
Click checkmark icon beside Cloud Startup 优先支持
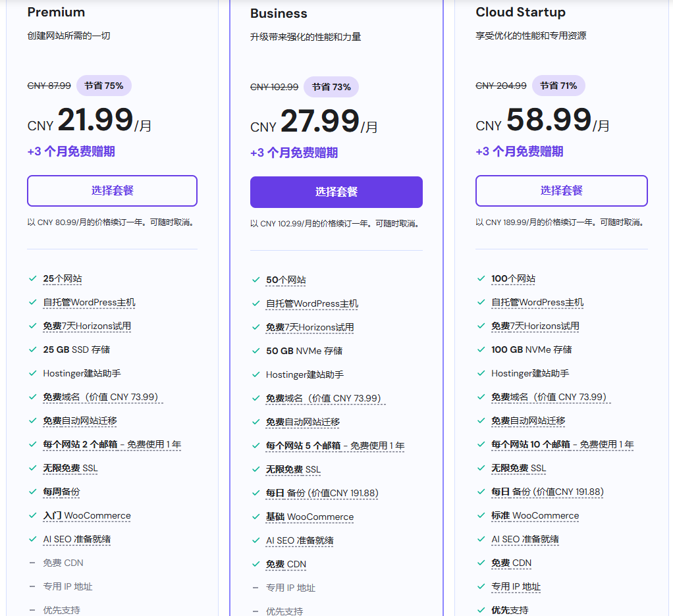pos(481,610)
